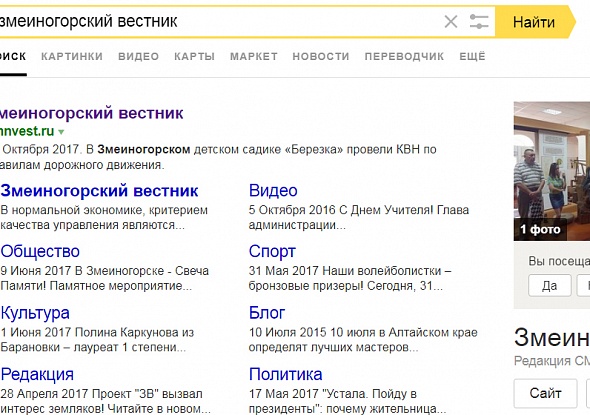Open the museum photo thumbnail with 1 фото

(x=552, y=171)
